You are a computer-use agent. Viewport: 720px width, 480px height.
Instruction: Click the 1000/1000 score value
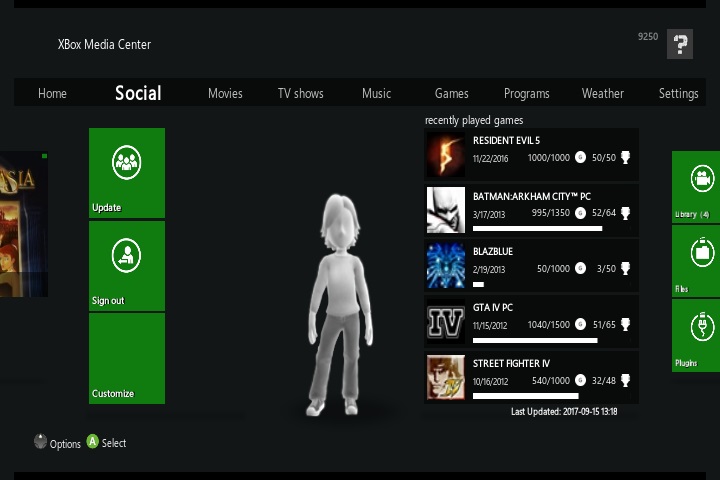pyautogui.click(x=549, y=158)
